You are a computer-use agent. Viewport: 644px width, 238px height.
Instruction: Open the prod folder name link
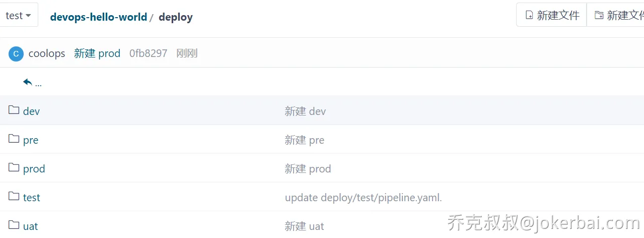pos(34,168)
